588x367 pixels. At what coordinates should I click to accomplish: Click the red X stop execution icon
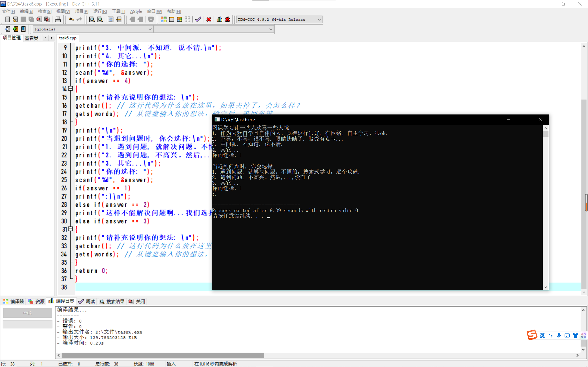(209, 19)
